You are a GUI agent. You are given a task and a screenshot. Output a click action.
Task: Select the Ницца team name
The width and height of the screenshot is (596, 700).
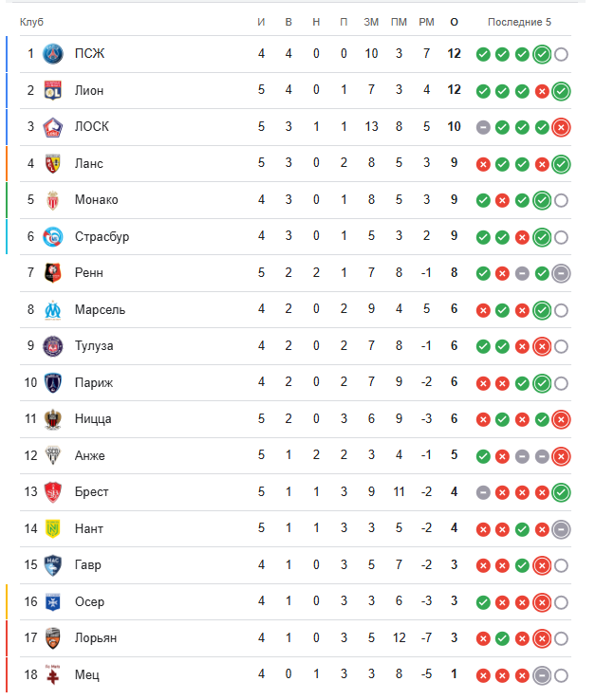[93, 419]
